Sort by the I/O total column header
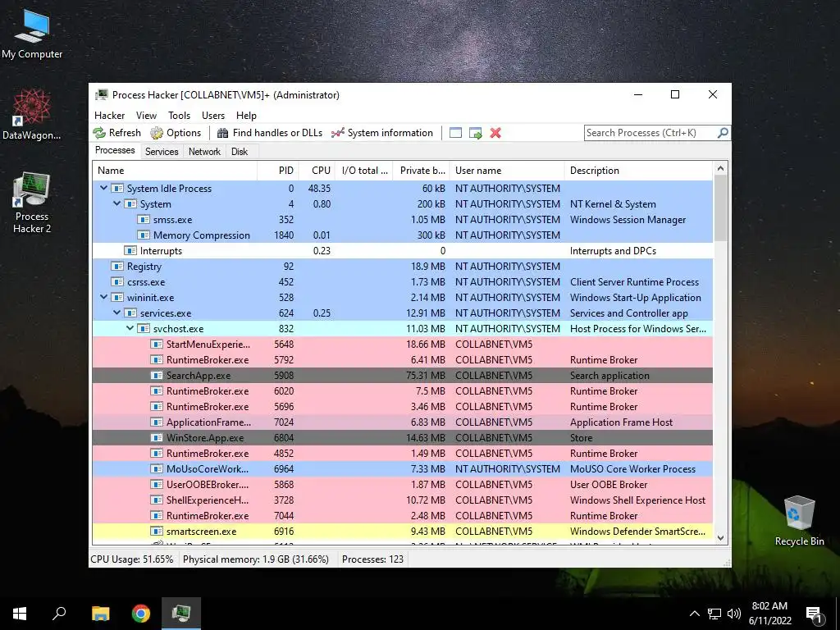 tap(363, 171)
